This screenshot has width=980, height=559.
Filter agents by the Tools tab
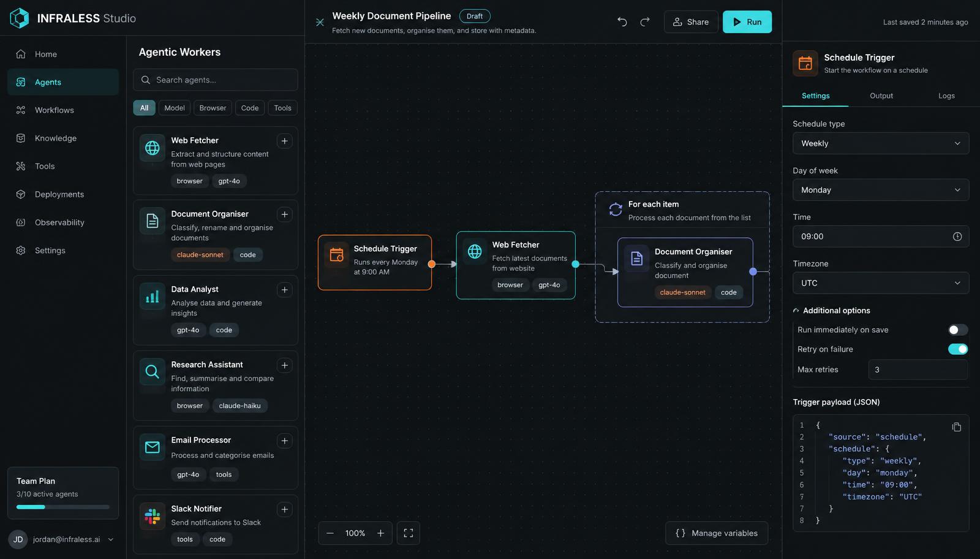(x=282, y=108)
